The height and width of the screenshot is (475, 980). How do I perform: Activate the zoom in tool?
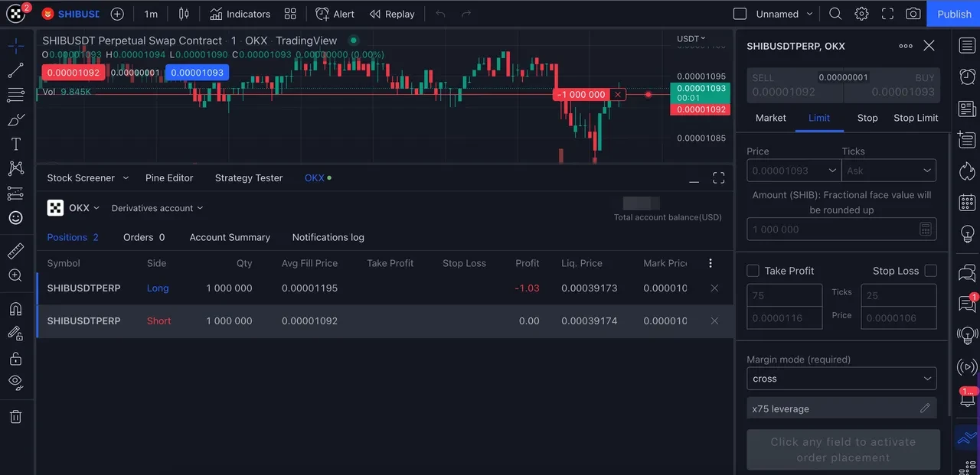15,275
